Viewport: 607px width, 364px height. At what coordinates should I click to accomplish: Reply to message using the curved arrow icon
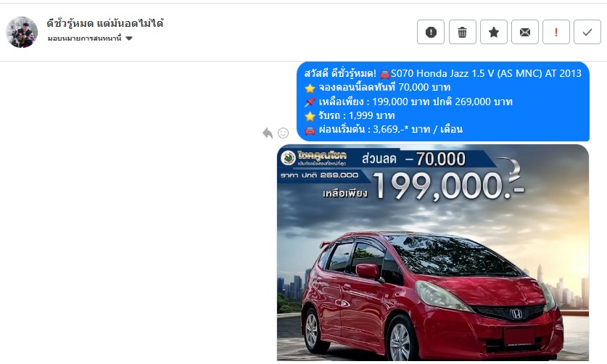coord(268,133)
